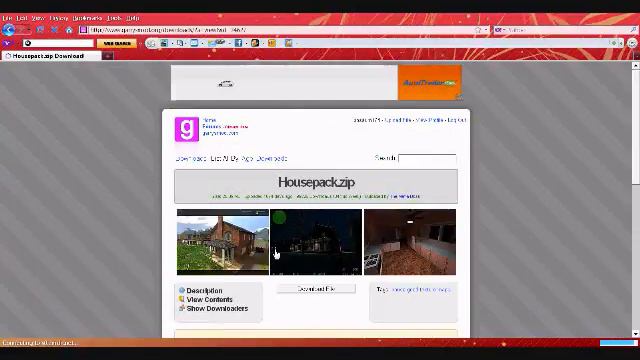Click the Home icon in navigation bar
This screenshot has height=360, width=640.
[x=69, y=30]
